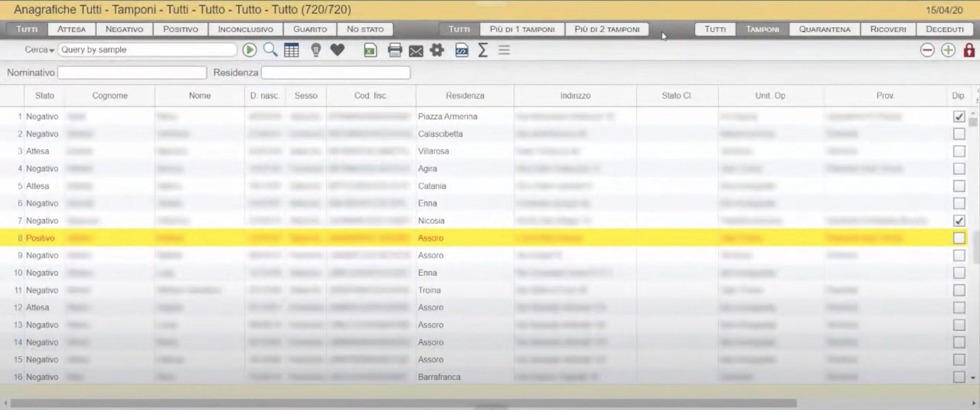Click the Residenza filter field
Image resolution: width=980 pixels, height=410 pixels.
[336, 73]
